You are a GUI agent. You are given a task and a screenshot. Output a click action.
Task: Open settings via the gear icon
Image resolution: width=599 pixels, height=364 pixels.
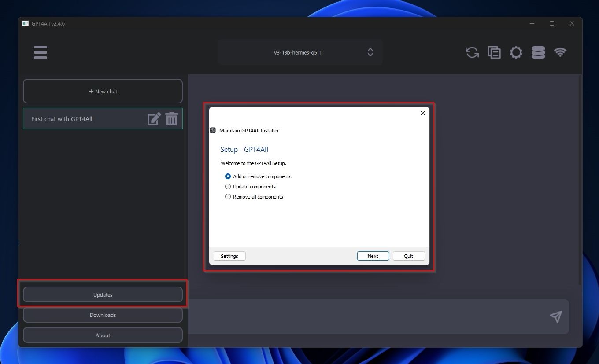(x=516, y=52)
